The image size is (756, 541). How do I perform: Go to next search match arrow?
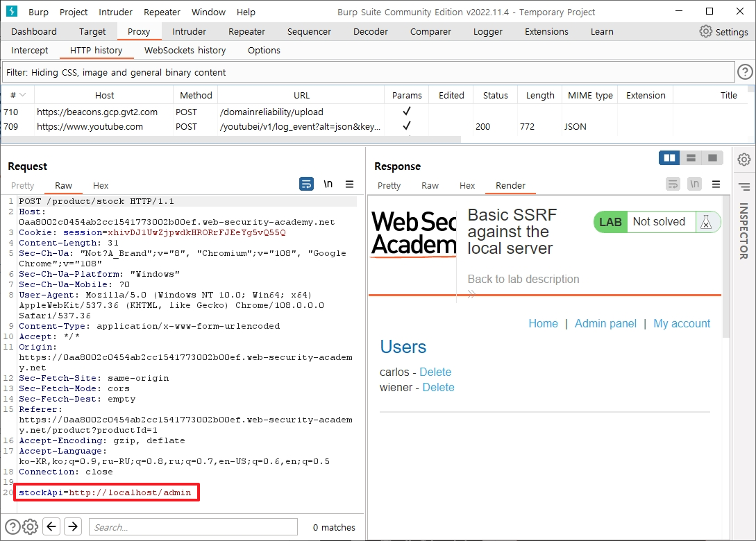coord(73,526)
